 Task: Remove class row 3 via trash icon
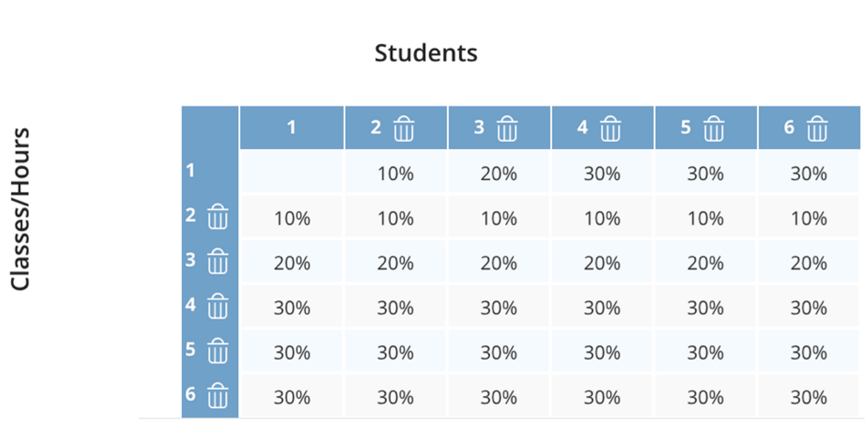tap(217, 261)
